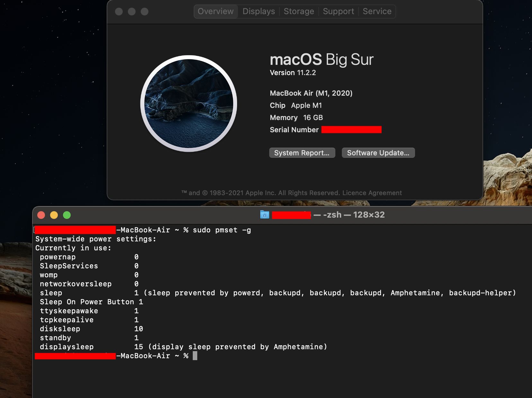Click the System Report... button
Image resolution: width=532 pixels, height=398 pixels.
[x=302, y=153]
